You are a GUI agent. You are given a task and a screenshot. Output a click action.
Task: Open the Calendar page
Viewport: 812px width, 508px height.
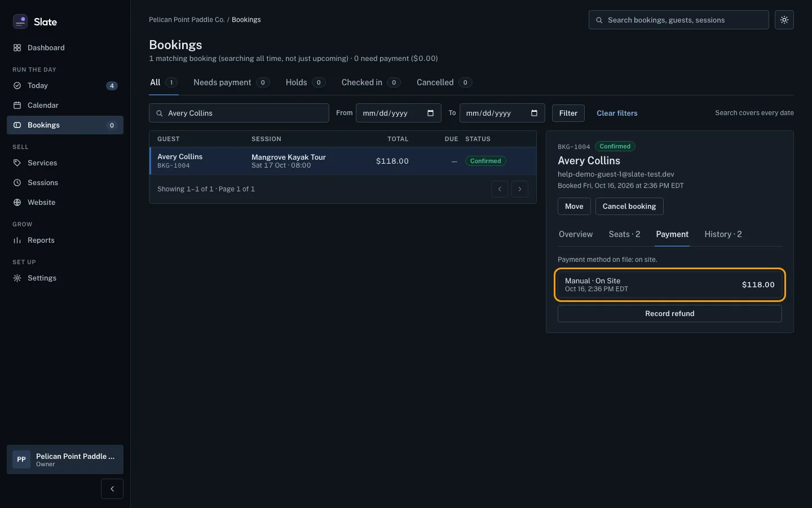(65, 106)
